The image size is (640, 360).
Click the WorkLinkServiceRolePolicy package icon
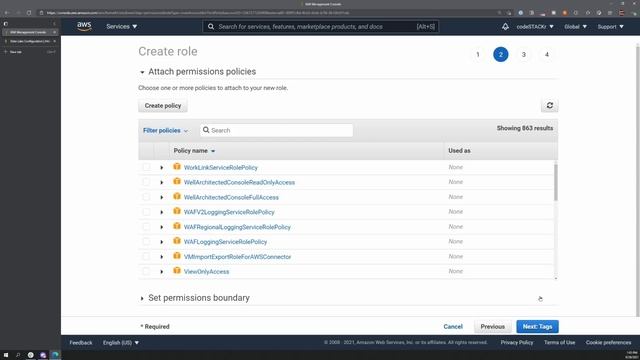click(x=177, y=167)
